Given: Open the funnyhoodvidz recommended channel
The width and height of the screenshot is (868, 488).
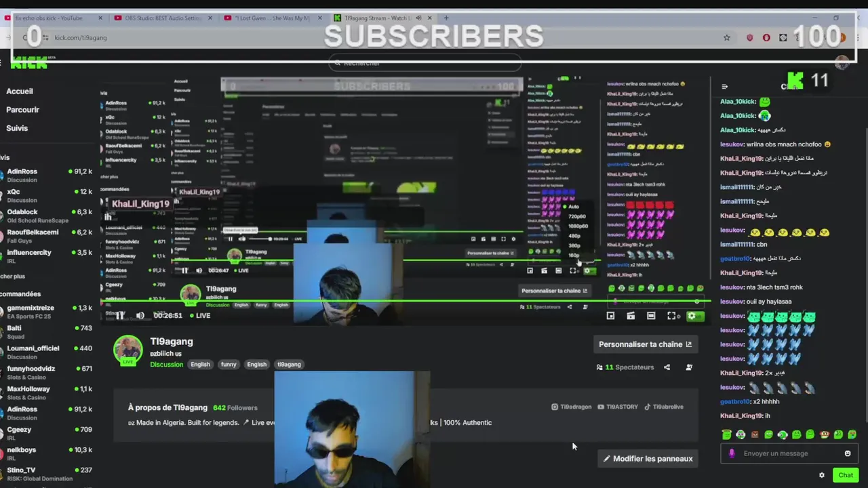Looking at the screenshot, I should [47, 373].
